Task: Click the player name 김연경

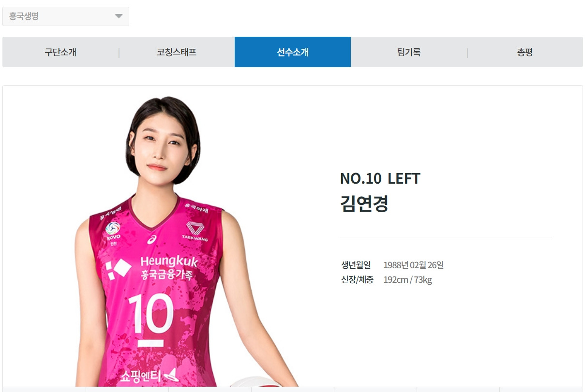Action: 364,203
